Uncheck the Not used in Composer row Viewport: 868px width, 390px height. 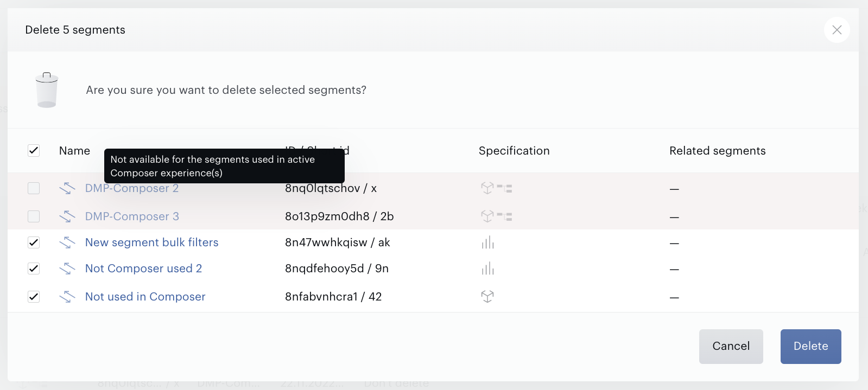click(34, 297)
